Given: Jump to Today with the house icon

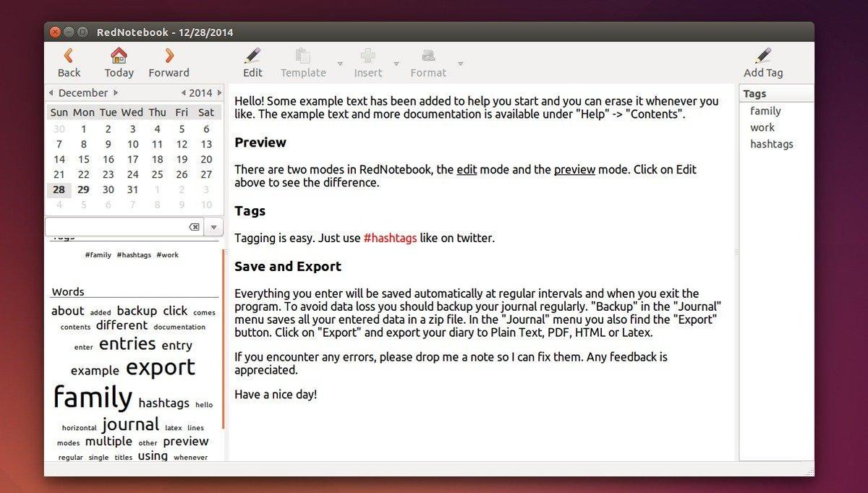Looking at the screenshot, I should click(x=119, y=62).
